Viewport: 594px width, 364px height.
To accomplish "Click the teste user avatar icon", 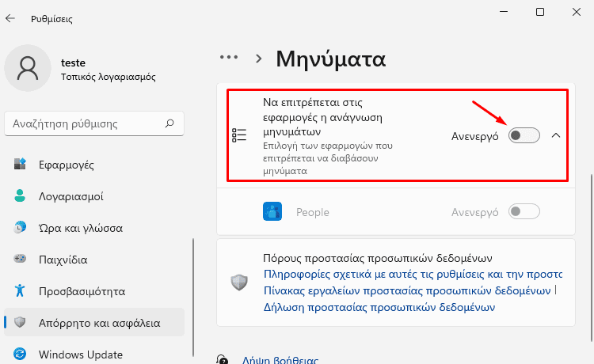I will [x=28, y=68].
